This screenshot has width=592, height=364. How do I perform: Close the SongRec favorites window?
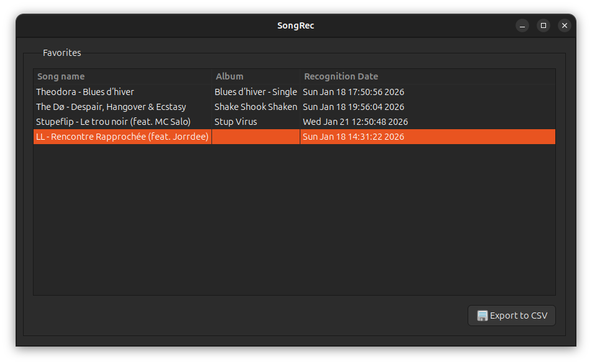point(565,25)
